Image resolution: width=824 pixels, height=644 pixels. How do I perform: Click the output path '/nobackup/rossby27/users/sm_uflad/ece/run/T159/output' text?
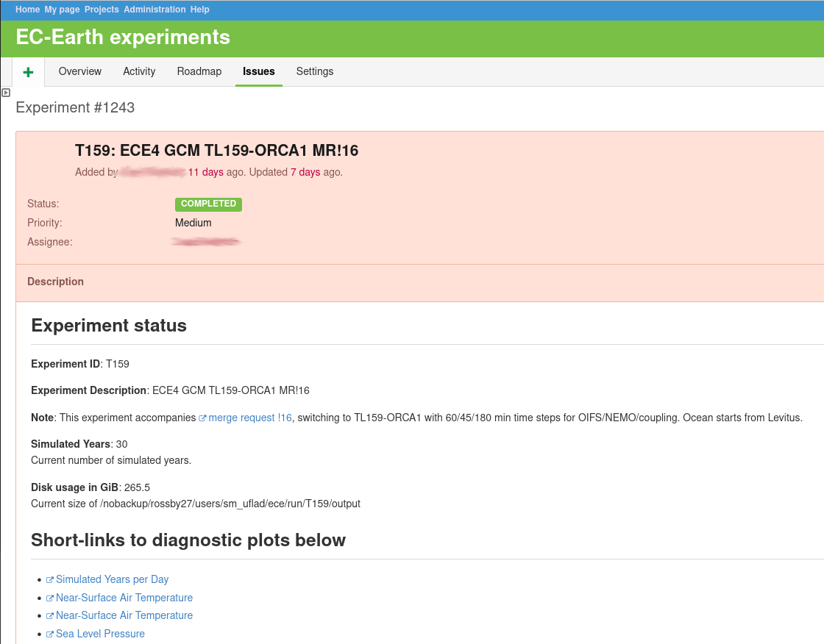tap(230, 504)
